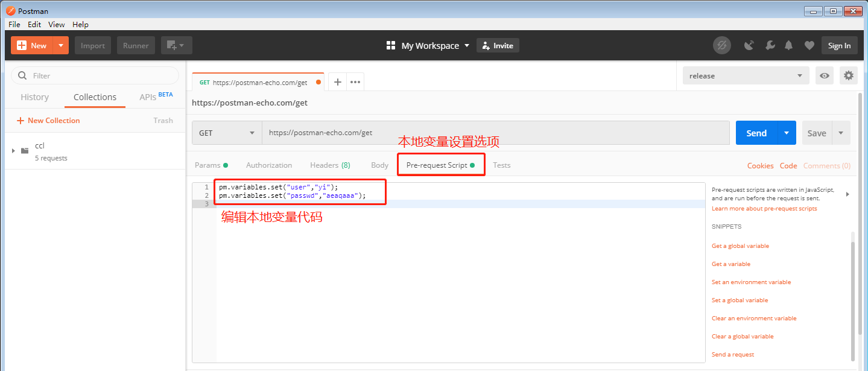This screenshot has width=868, height=371.
Task: Switch to the History tab
Action: (34, 97)
